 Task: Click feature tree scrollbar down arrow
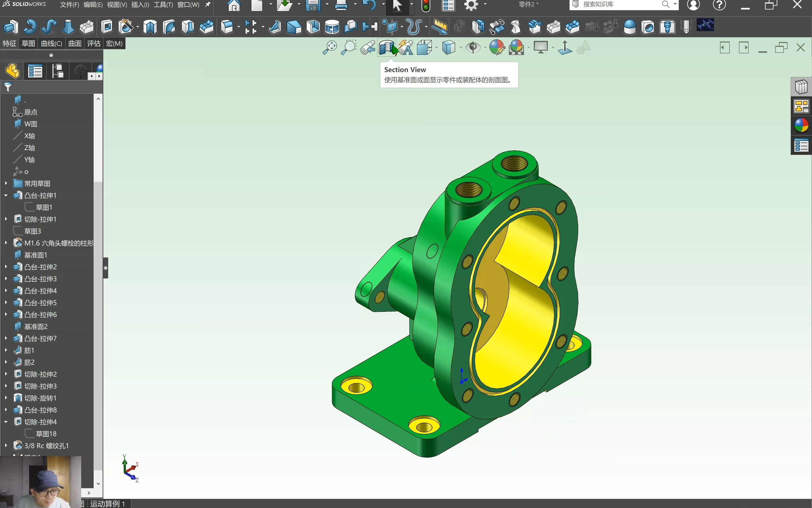98,484
